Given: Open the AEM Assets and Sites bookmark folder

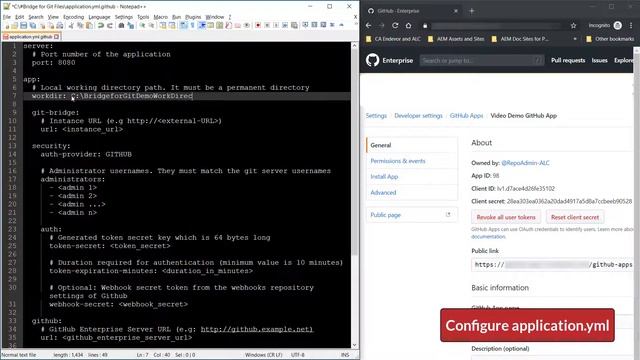Looking at the screenshot, I should point(456,39).
